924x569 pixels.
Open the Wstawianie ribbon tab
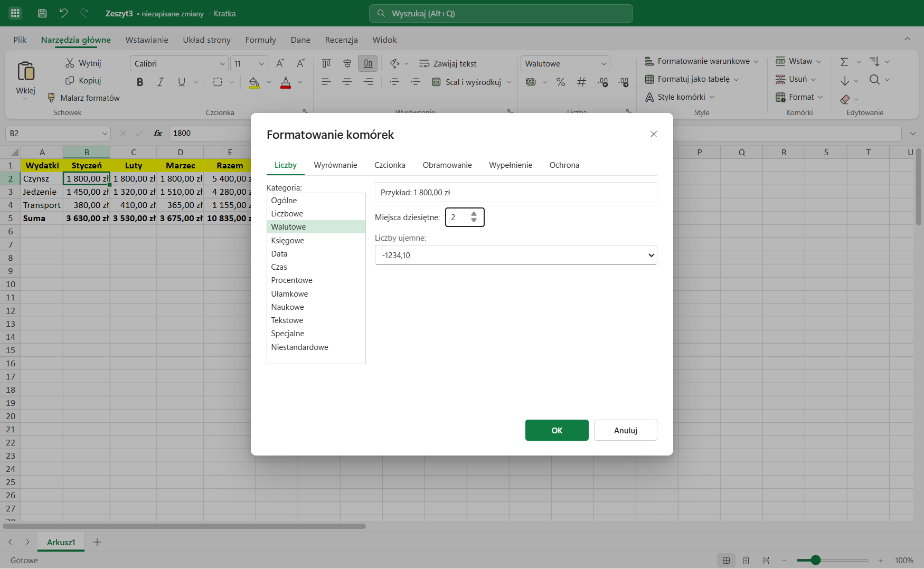(x=147, y=40)
